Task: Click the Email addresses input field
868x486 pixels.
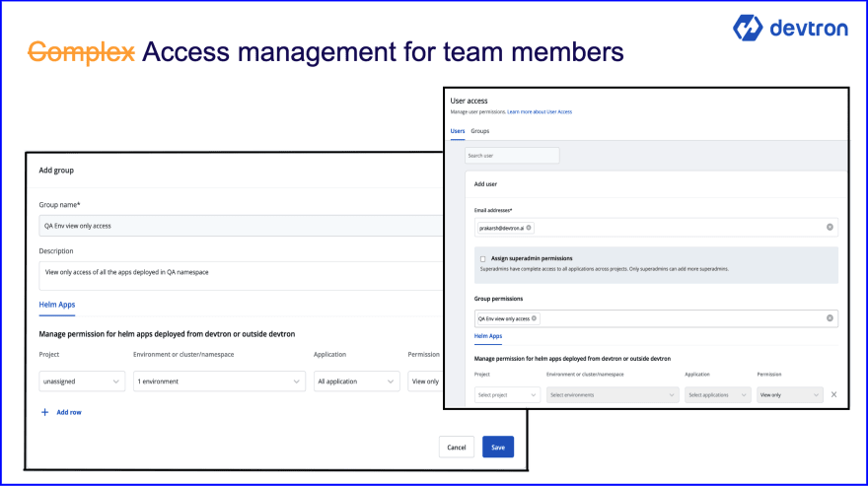Action: point(656,227)
